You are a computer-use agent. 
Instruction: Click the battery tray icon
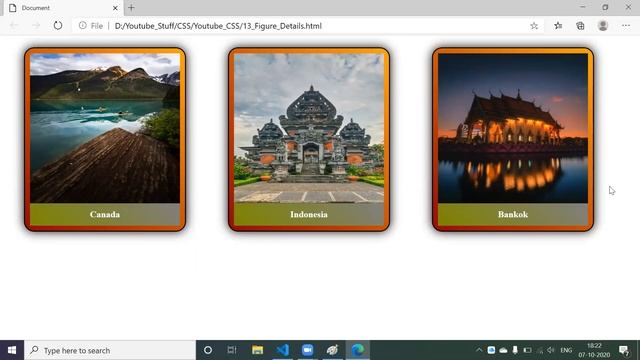[x=527, y=350]
